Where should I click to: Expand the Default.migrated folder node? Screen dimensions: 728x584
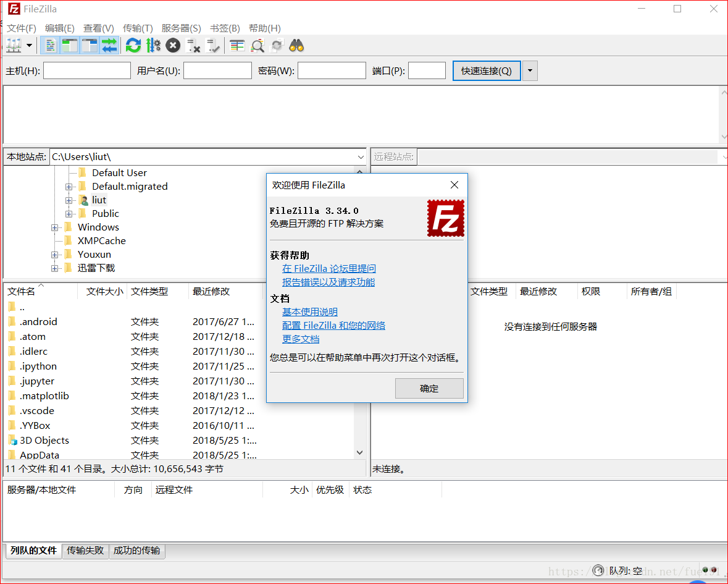69,187
